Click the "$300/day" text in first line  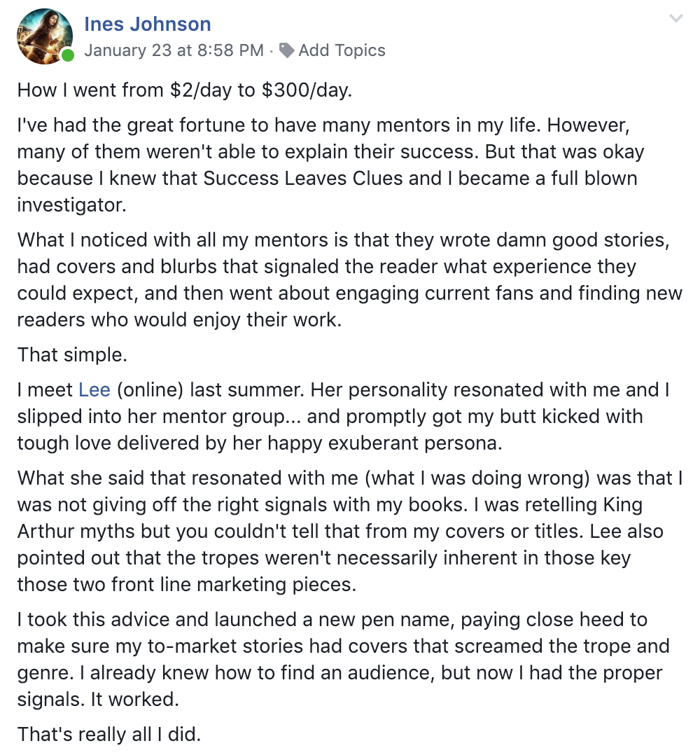(307, 90)
